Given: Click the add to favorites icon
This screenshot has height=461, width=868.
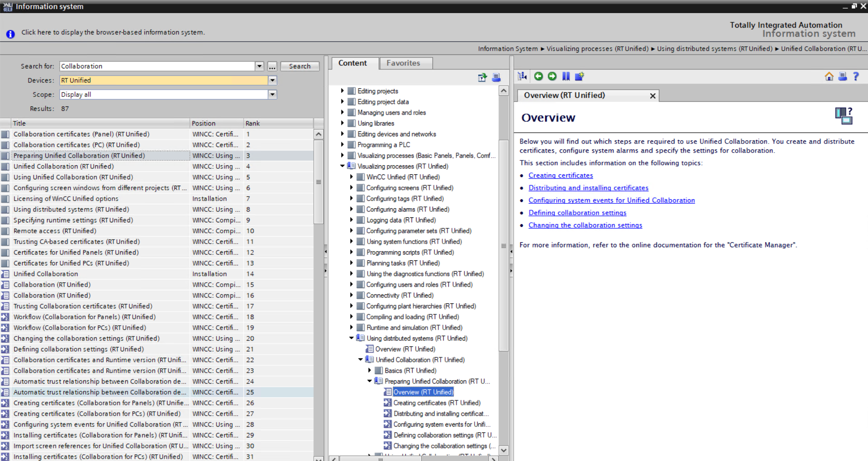Looking at the screenshot, I should (x=580, y=76).
